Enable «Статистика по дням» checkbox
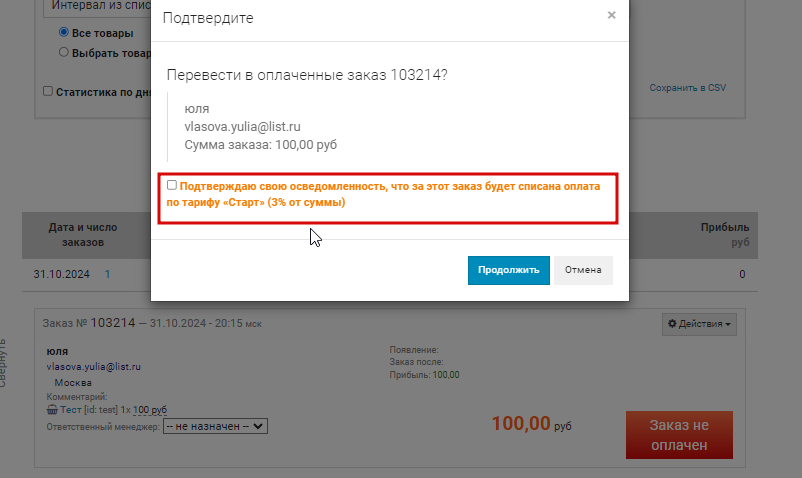 48,91
